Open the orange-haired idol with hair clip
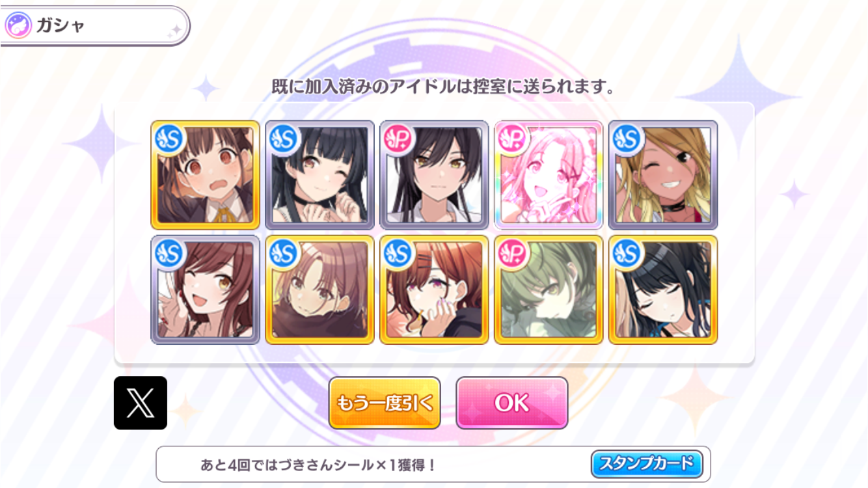The image size is (868, 488). [x=434, y=290]
